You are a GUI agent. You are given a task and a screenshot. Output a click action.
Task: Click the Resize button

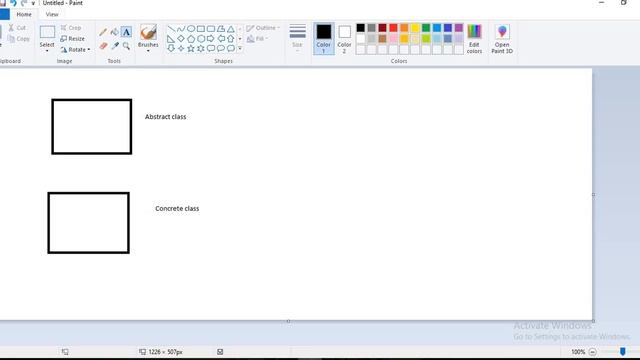(73, 39)
